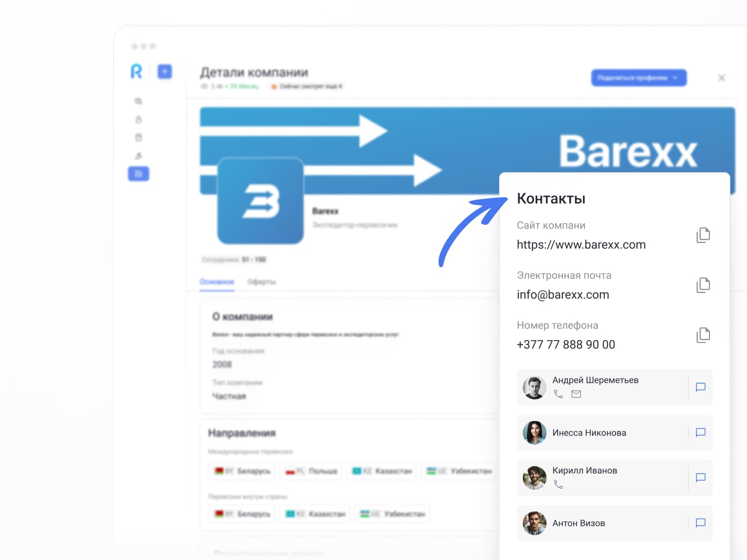Select the blue documents section in the sidebar
Image resolution: width=747 pixels, height=560 pixels.
138,174
